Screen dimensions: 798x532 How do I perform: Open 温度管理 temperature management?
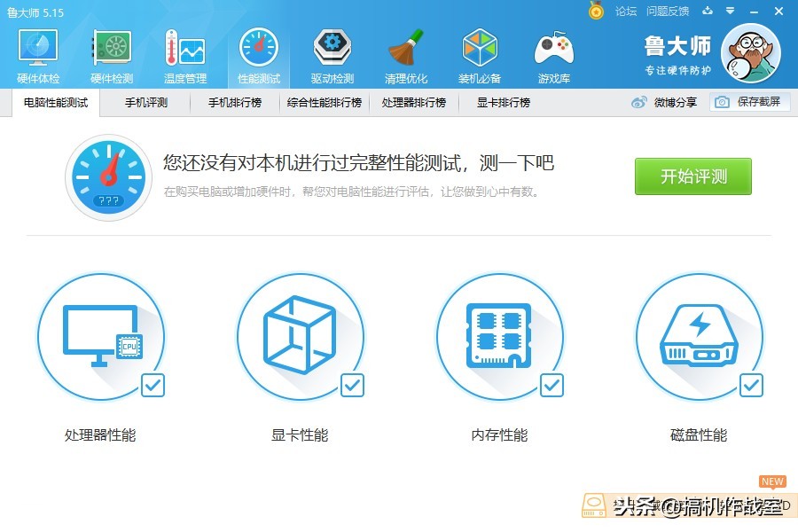point(184,53)
